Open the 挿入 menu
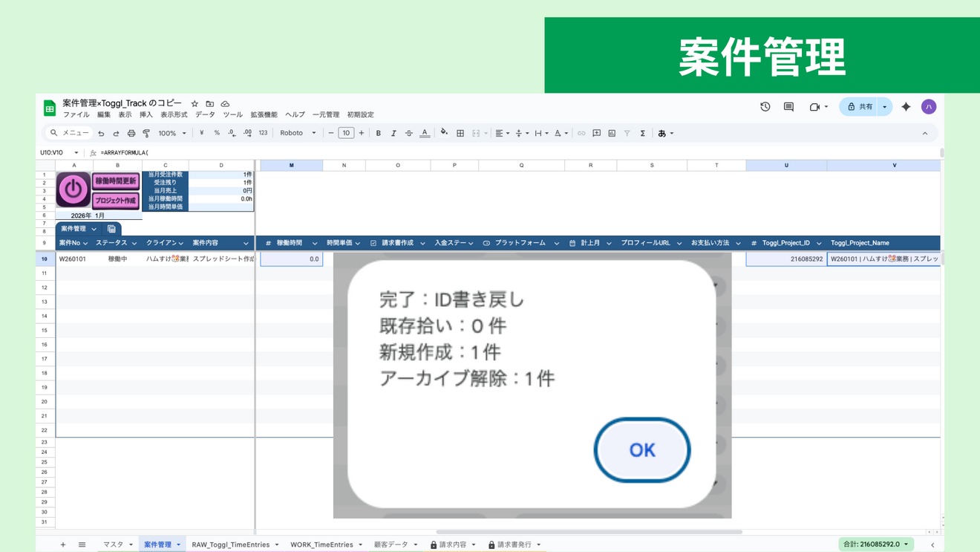Viewport: 980px width, 552px height. [146, 115]
